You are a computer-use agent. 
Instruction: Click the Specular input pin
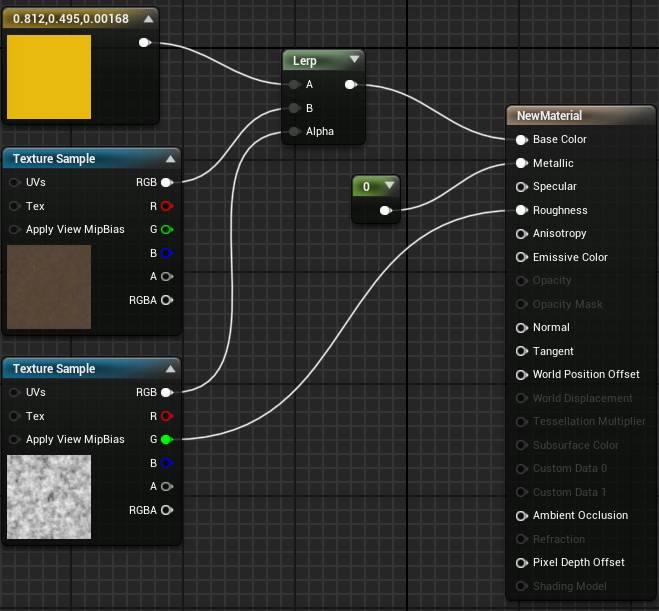(x=522, y=187)
